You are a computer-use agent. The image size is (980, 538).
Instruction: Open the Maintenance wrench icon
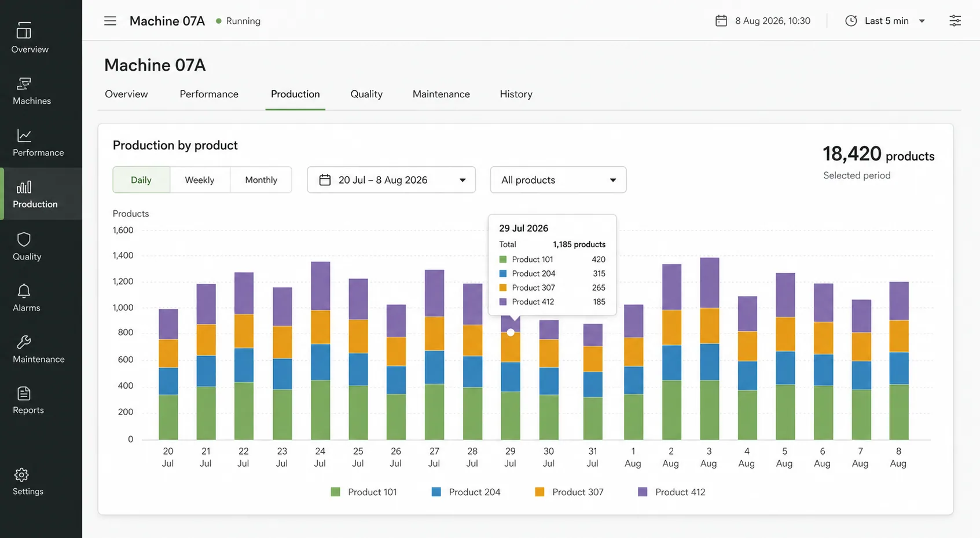tap(24, 342)
